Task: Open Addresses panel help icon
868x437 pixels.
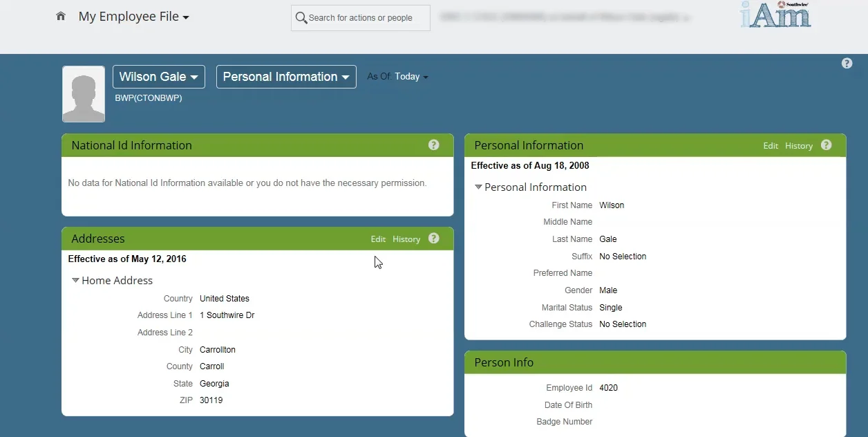Action: coord(433,239)
